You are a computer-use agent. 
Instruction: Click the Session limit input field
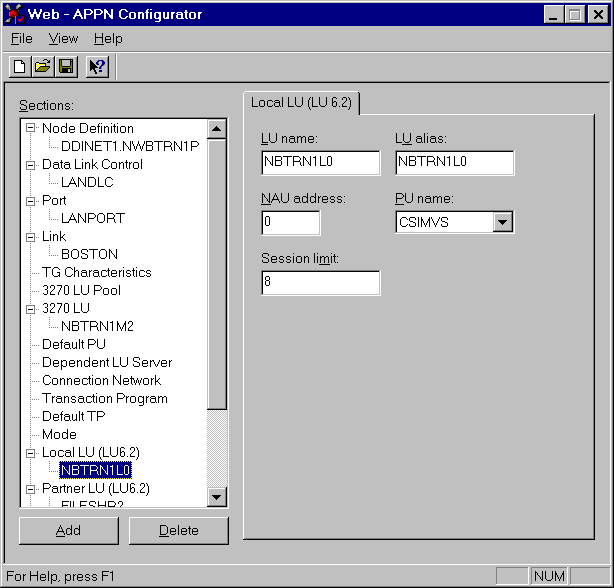(x=320, y=283)
